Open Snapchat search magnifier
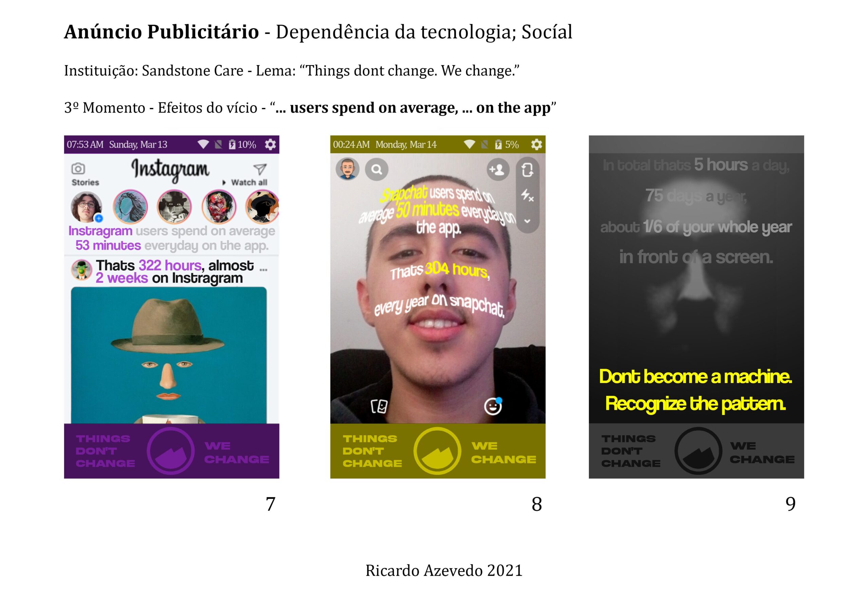The height and width of the screenshot is (614, 868). point(377,169)
